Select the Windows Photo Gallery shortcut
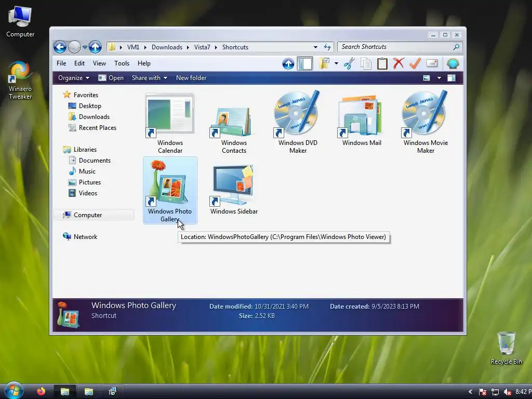 [x=170, y=190]
